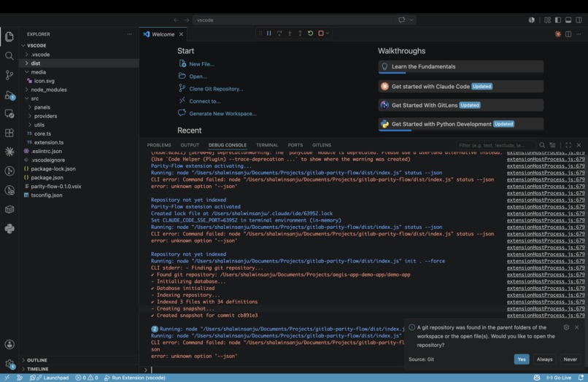The image size is (588, 382).
Task: Click Always in the git notification
Action: [x=544, y=359]
